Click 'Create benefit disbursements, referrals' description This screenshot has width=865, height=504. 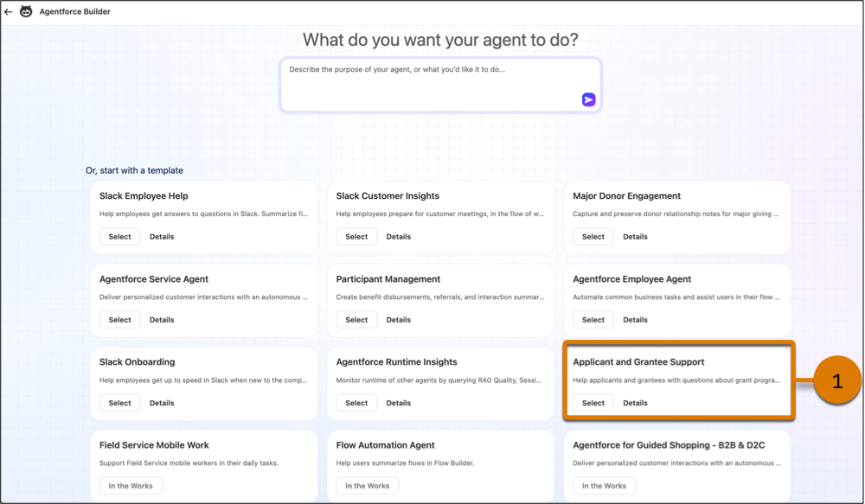click(439, 297)
